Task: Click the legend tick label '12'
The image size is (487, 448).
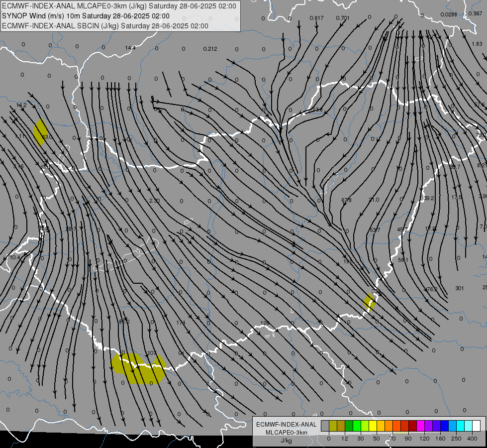Action: (x=344, y=439)
